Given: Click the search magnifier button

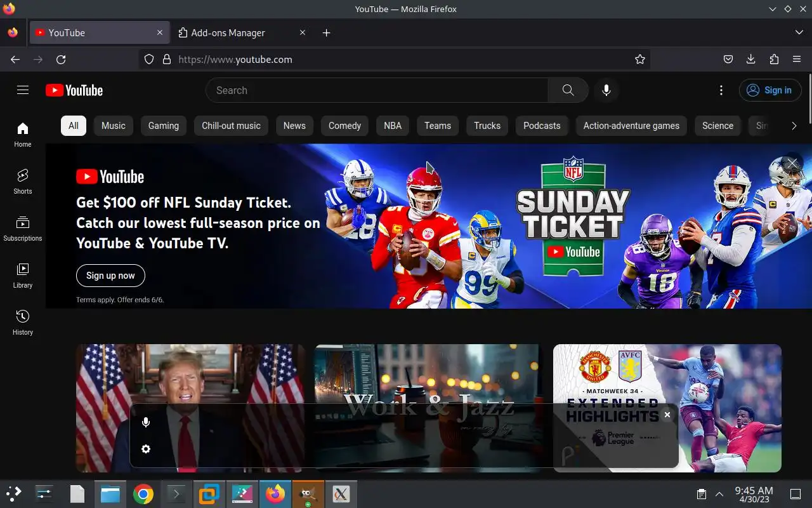Looking at the screenshot, I should coord(568,90).
